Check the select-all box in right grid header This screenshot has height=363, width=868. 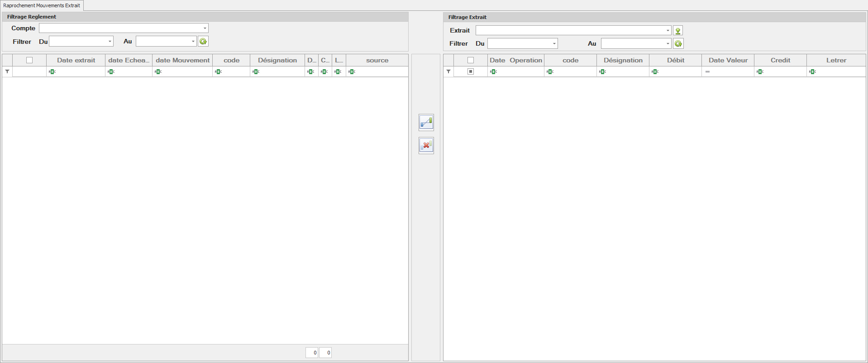coord(471,60)
